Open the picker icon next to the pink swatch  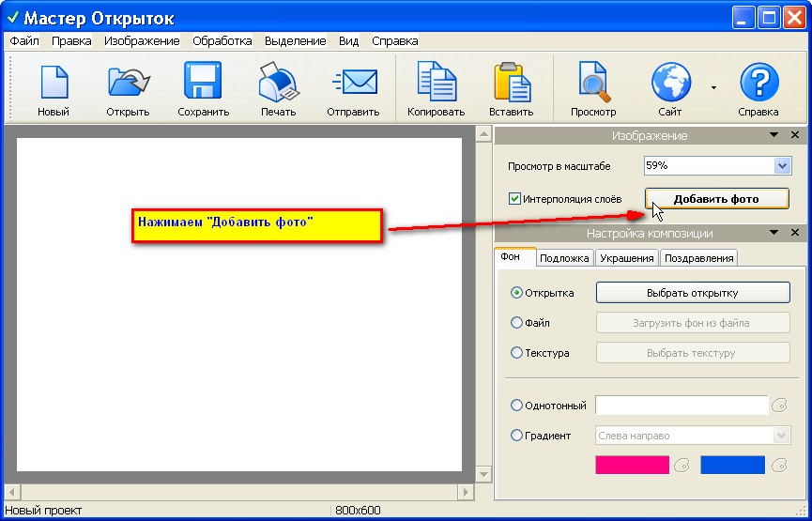[x=682, y=465]
